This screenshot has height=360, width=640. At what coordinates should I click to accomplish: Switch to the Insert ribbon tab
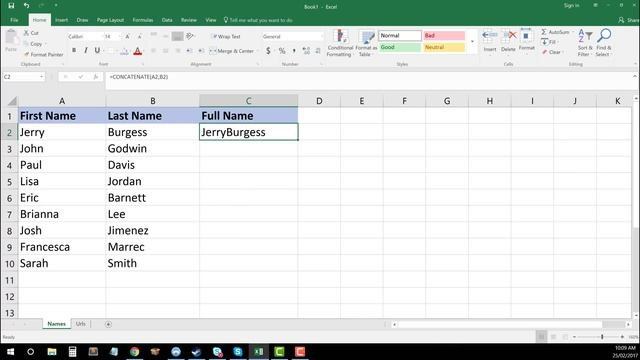coord(62,20)
